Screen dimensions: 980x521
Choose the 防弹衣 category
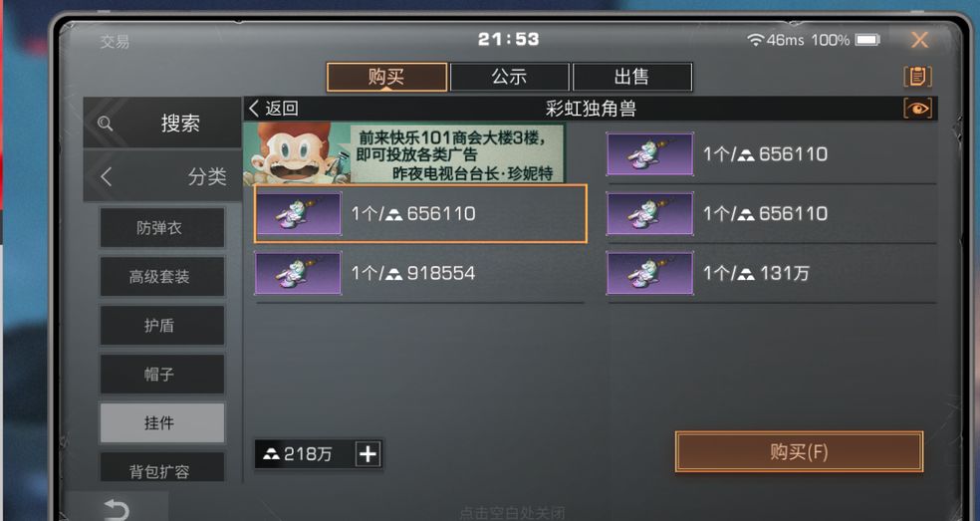pyautogui.click(x=162, y=228)
